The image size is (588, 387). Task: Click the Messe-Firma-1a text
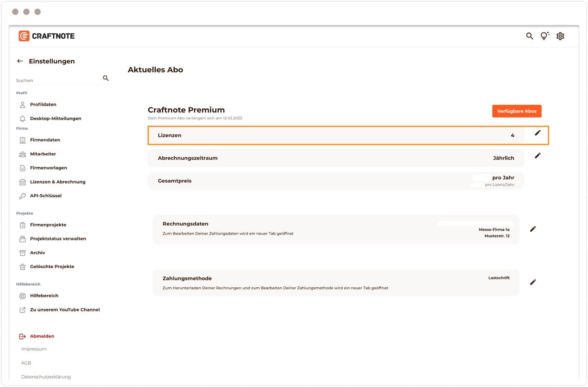pyautogui.click(x=494, y=230)
